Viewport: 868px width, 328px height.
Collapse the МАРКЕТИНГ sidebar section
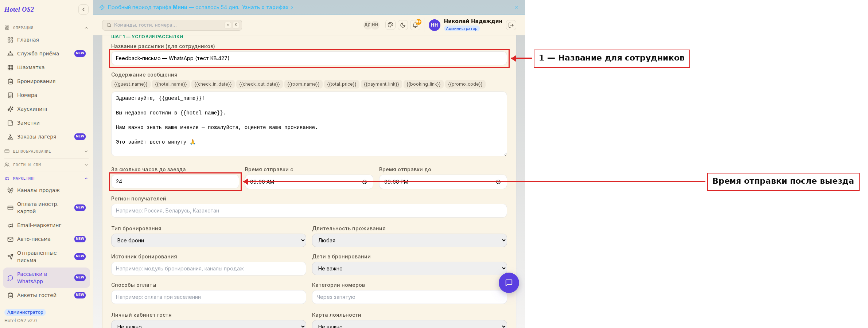pyautogui.click(x=46, y=178)
